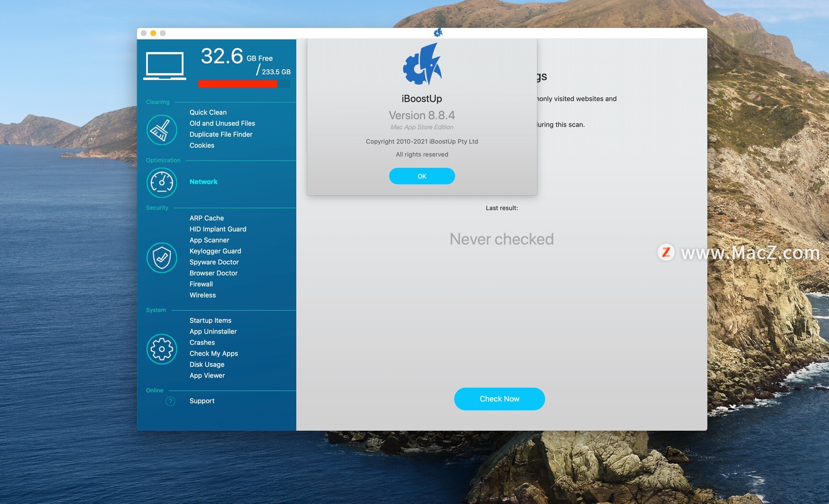This screenshot has height=504, width=829.
Task: Open Quick Clean
Action: pos(208,112)
